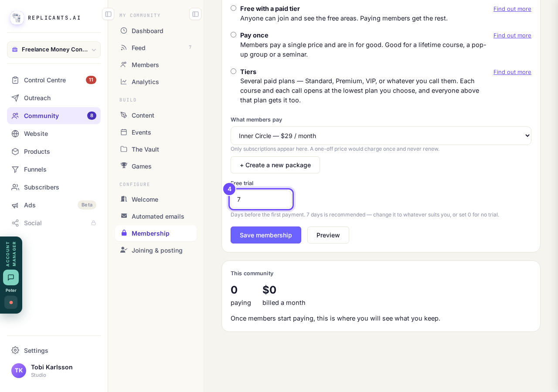Select the Tiers radio option
Viewport: 558px width, 392px height.
[x=234, y=71]
